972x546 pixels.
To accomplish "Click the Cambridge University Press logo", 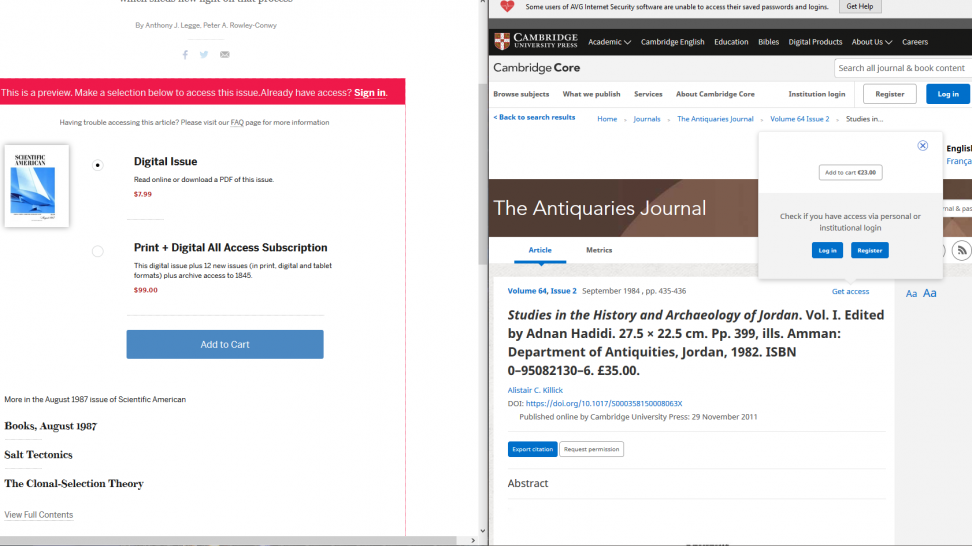I will (536, 41).
